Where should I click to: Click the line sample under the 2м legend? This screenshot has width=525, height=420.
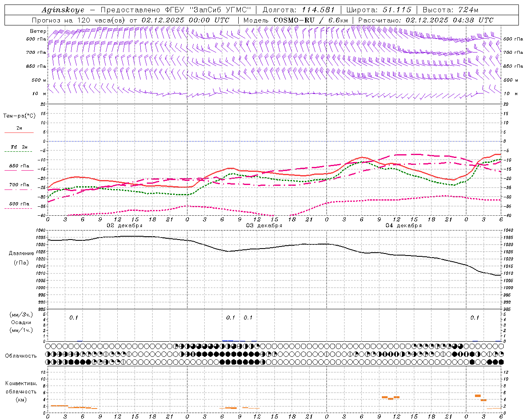[19, 133]
